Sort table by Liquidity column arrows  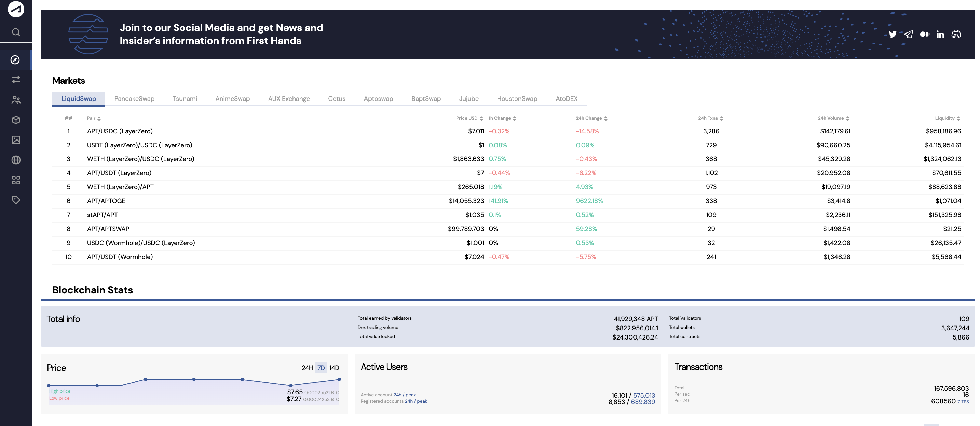click(958, 118)
